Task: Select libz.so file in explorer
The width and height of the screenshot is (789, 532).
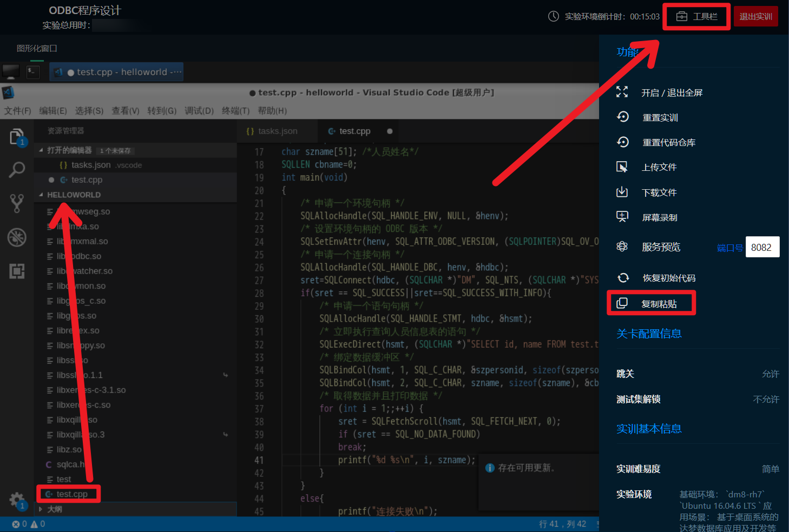Action: point(135,450)
